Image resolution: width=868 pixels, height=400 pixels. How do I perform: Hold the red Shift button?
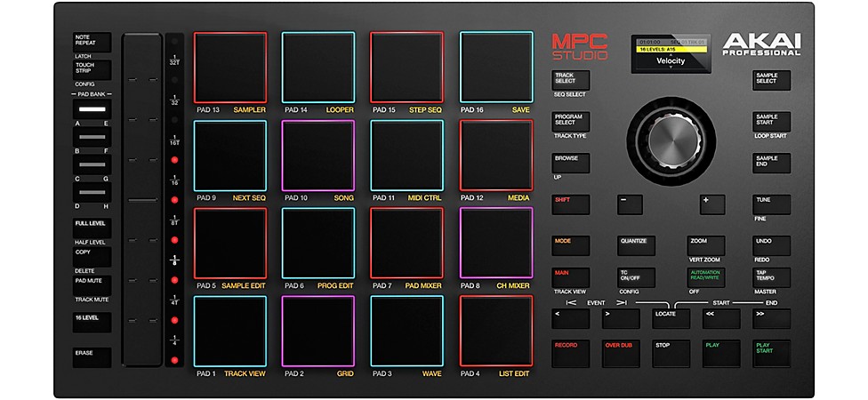[571, 204]
